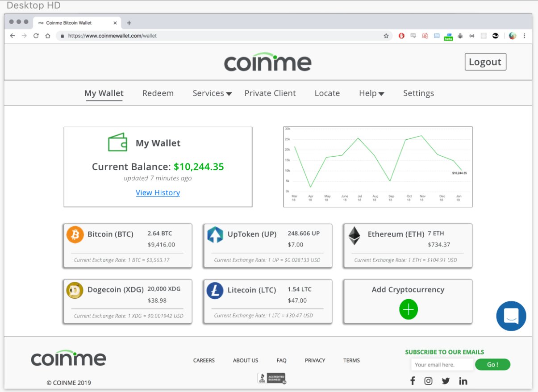This screenshot has height=392, width=538.
Task: Open the Private Client nav item
Action: pos(270,93)
